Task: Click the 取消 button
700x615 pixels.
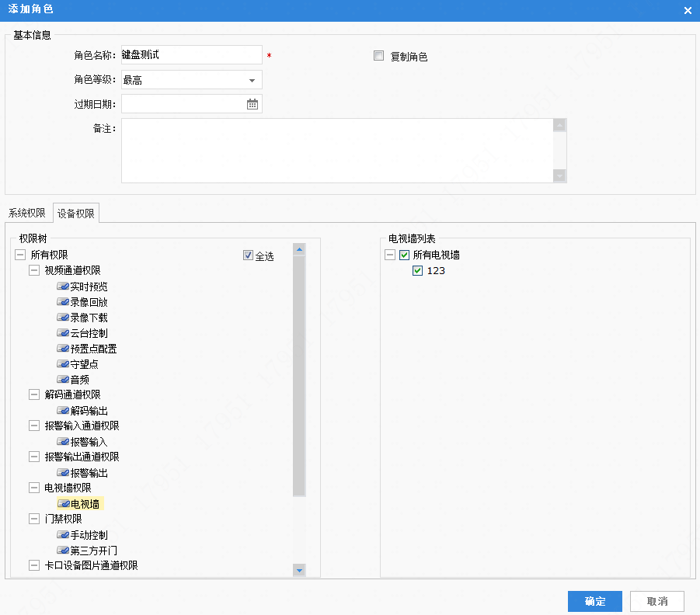Action: point(657,601)
